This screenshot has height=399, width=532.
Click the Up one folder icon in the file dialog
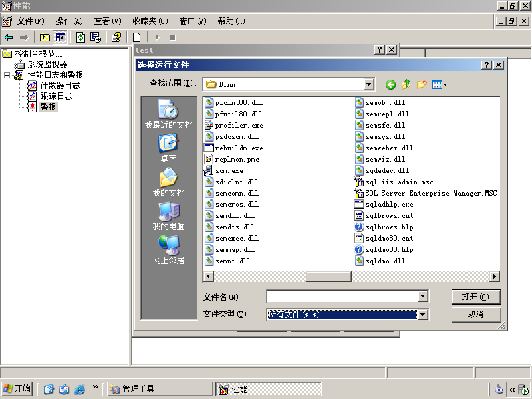406,84
